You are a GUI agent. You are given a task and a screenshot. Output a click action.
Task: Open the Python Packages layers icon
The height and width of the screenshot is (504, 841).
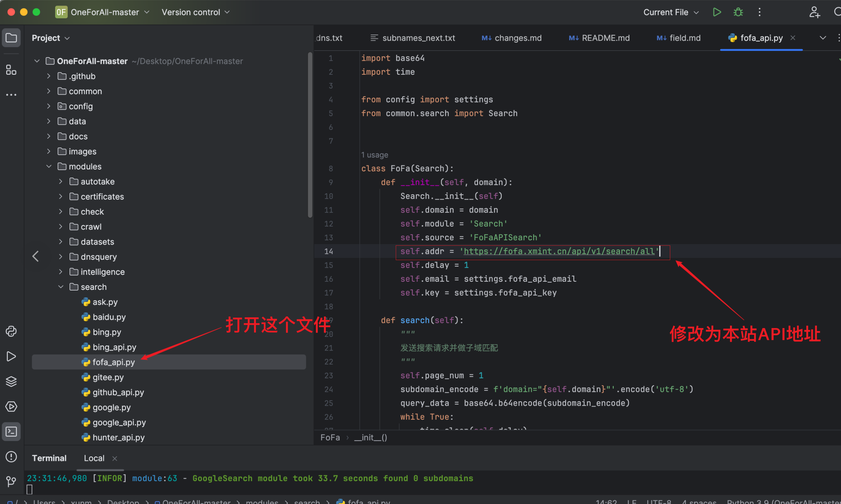11,381
